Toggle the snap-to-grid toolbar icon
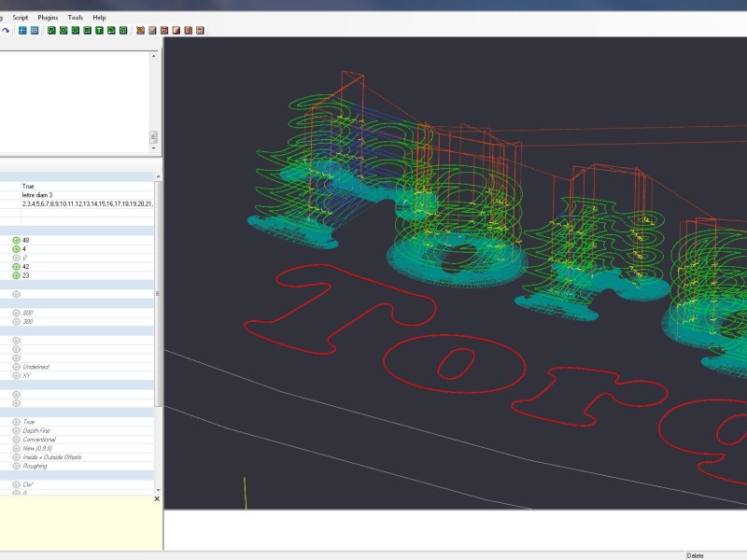 pos(22,31)
